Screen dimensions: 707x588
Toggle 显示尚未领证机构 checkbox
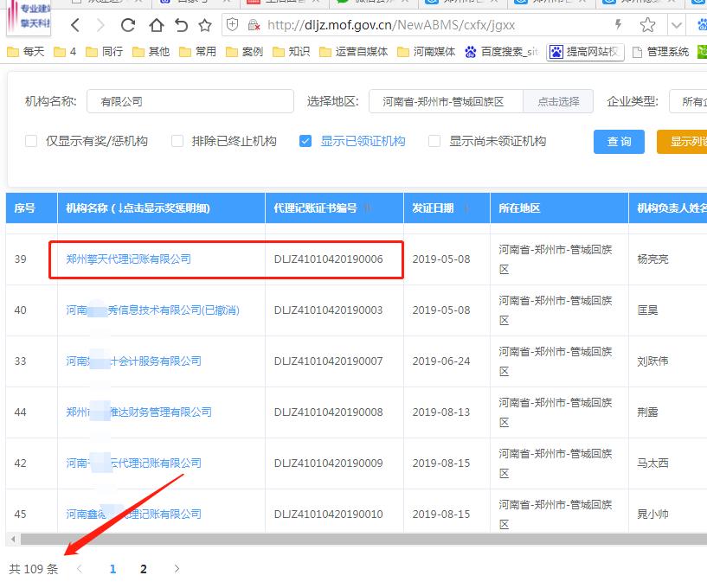(x=434, y=141)
